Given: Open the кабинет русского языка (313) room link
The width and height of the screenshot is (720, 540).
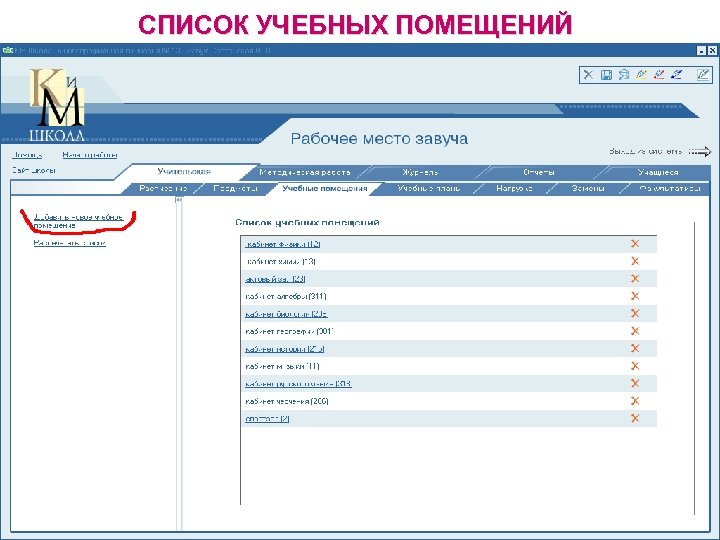Looking at the screenshot, I should click(x=298, y=384).
